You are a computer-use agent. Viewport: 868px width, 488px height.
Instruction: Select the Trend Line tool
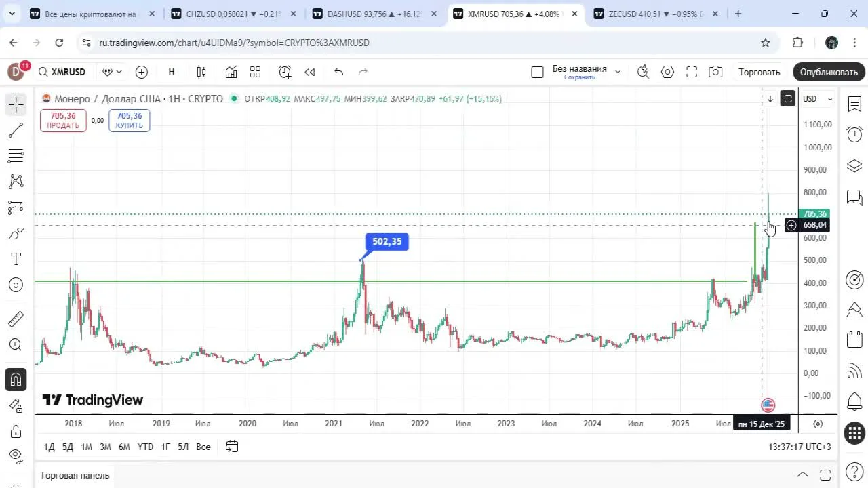[x=15, y=130]
